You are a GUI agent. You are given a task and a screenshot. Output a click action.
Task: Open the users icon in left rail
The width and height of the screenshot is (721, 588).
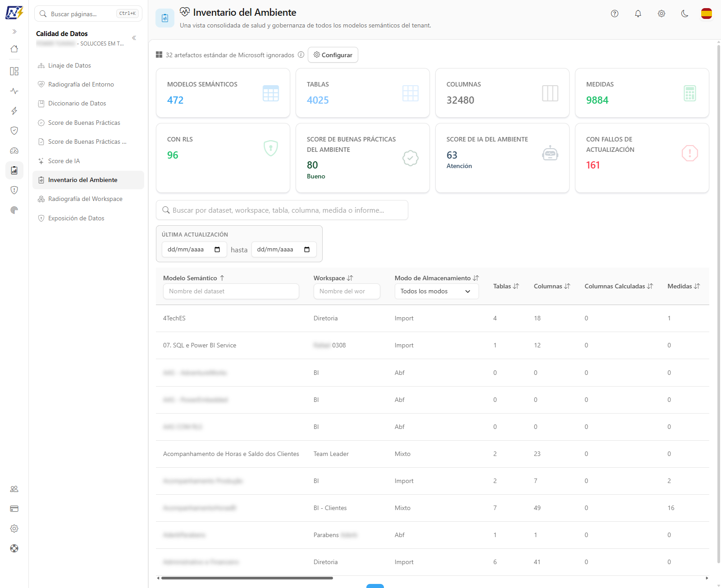coord(14,489)
